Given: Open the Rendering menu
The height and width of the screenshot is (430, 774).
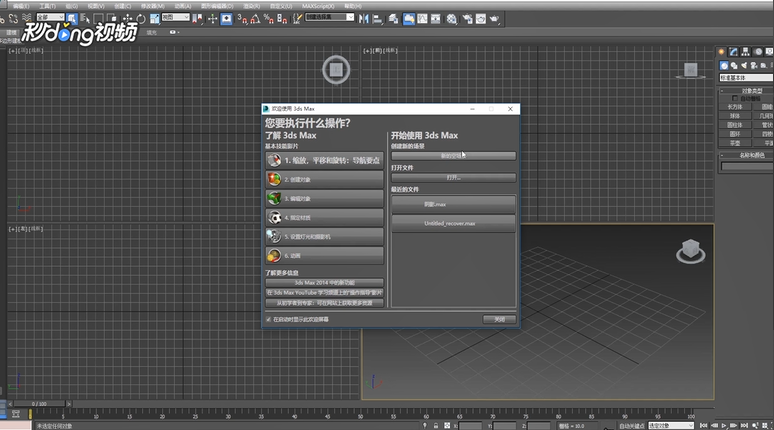Looking at the screenshot, I should click(252, 6).
